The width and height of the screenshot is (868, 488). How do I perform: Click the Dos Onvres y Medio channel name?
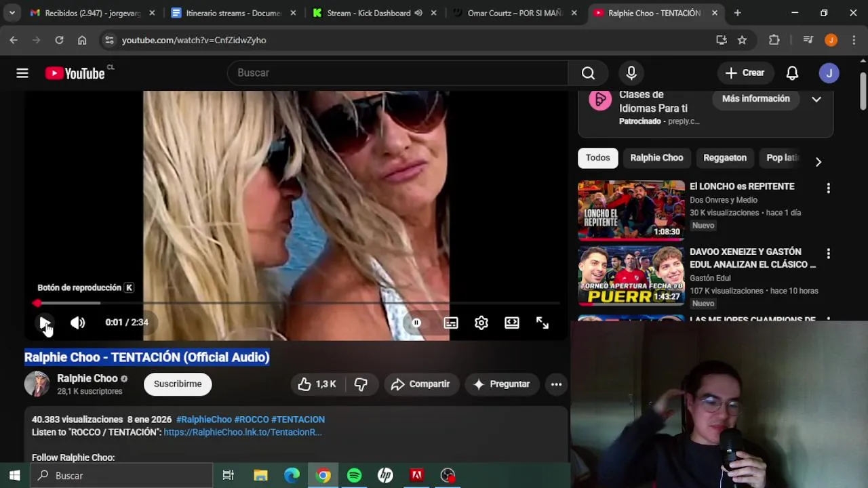tap(724, 200)
